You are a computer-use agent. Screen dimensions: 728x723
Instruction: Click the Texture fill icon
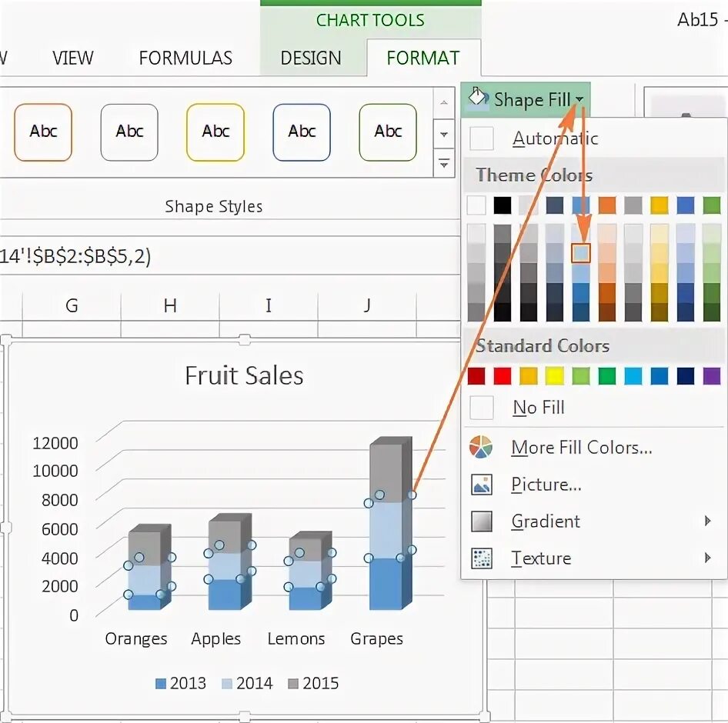[x=482, y=558]
